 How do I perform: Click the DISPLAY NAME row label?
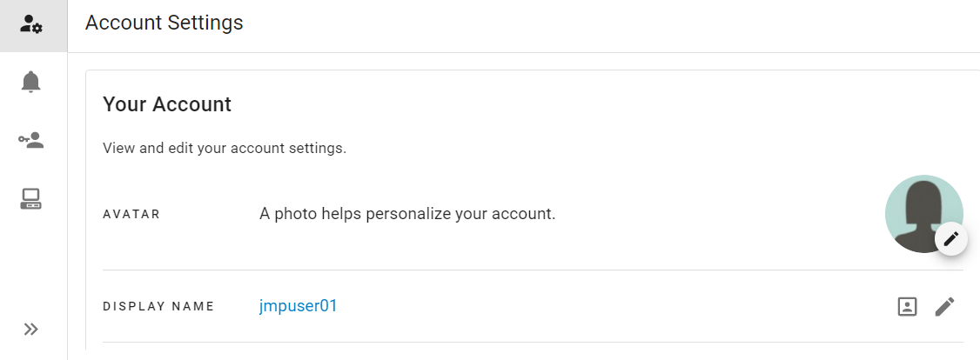click(158, 307)
